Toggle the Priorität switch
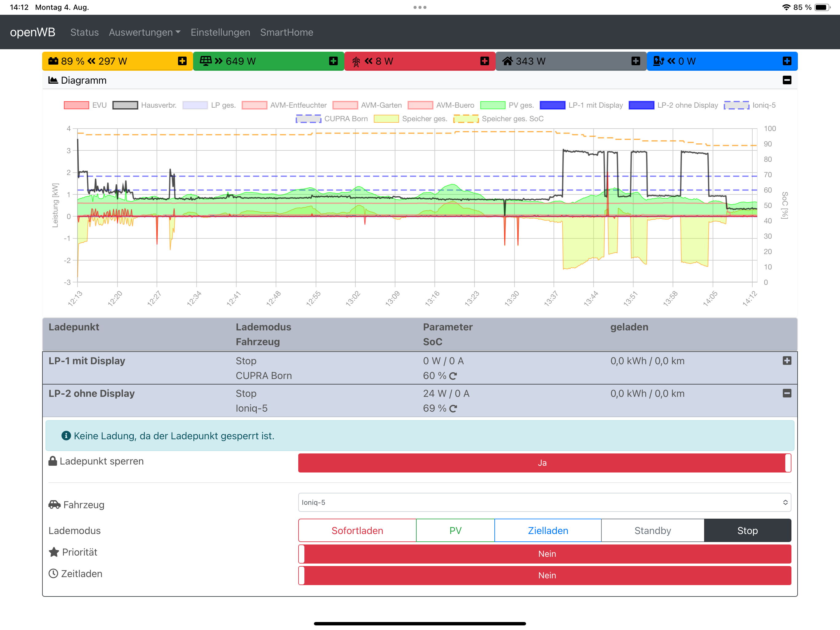 tap(544, 554)
